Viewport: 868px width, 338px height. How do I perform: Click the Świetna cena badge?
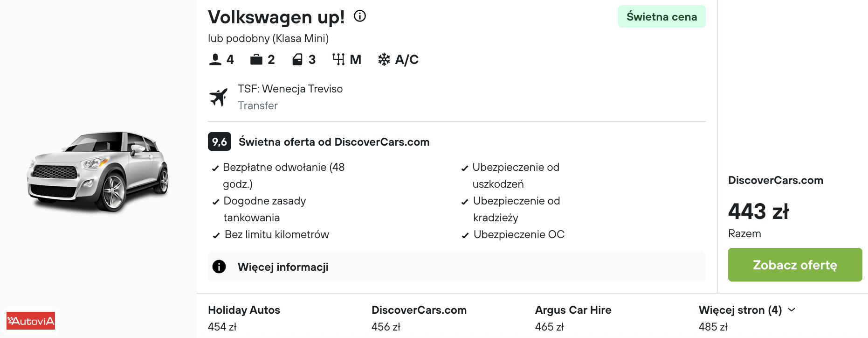coord(661,17)
